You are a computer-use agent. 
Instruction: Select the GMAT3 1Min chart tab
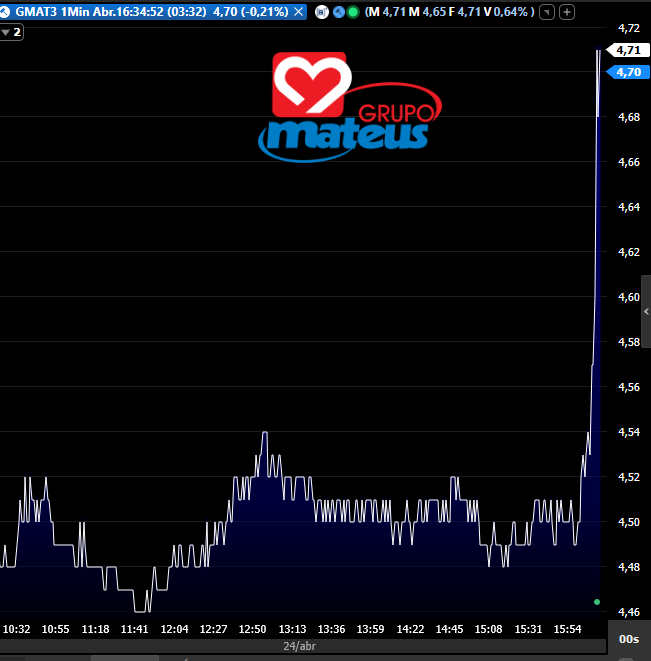pos(152,12)
